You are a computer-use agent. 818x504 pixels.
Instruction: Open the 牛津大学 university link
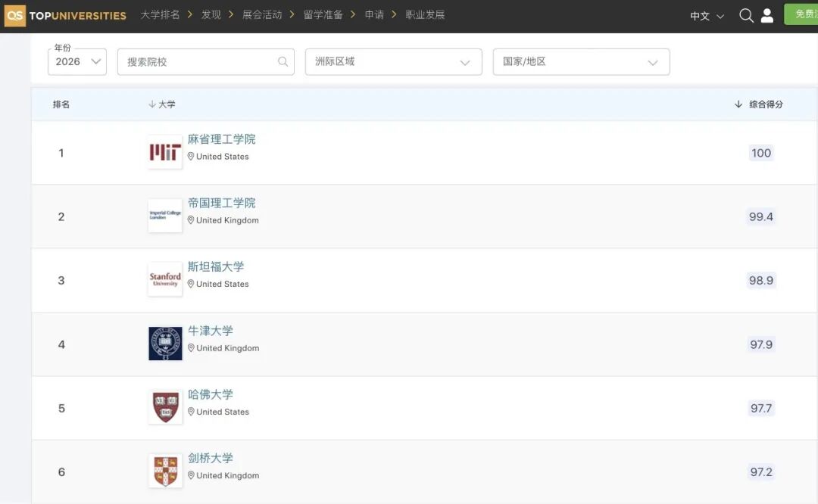[x=211, y=331]
